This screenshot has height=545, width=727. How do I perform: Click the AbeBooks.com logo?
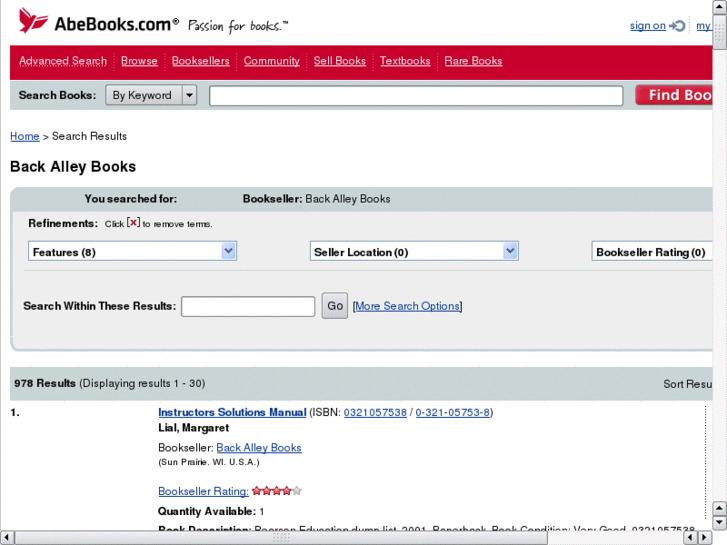point(98,21)
